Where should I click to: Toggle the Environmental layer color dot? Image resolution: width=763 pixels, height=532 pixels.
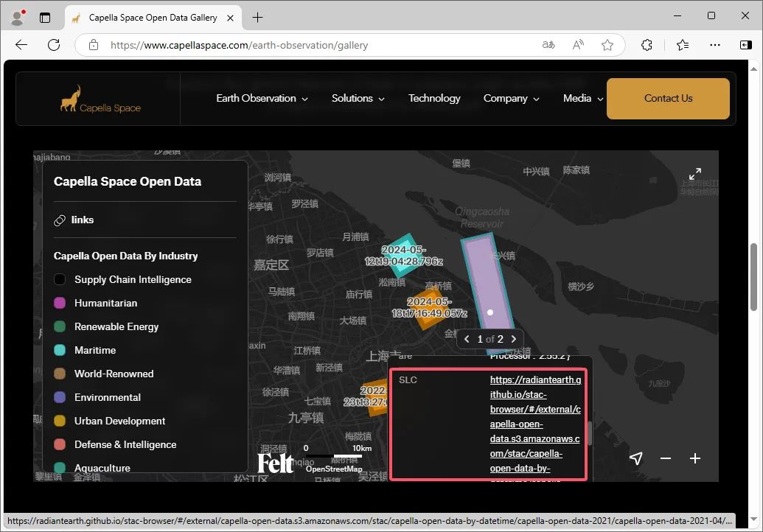60,397
